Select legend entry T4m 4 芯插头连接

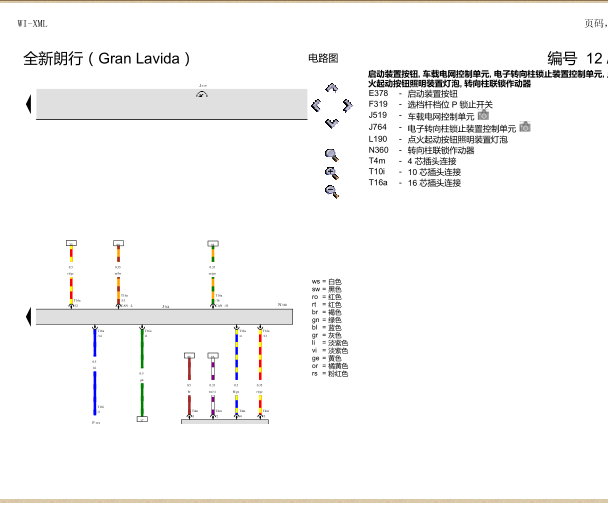coord(412,161)
